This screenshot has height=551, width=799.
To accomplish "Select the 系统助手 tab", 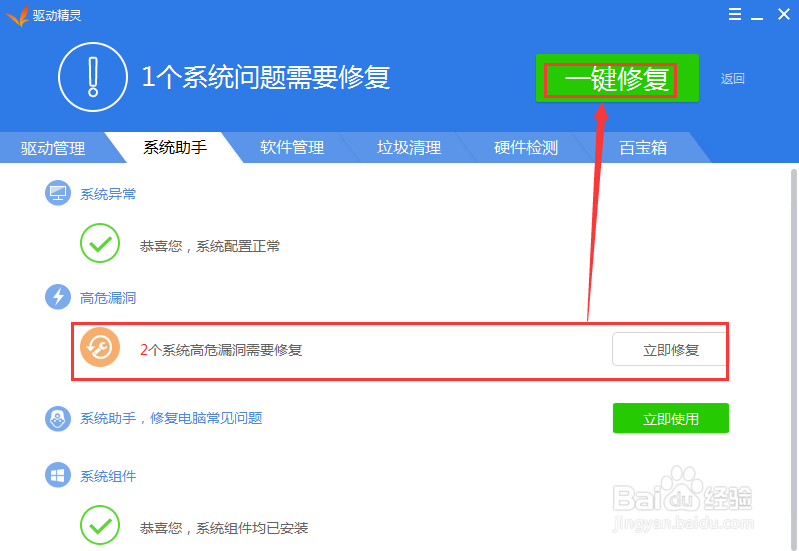I will 175,147.
